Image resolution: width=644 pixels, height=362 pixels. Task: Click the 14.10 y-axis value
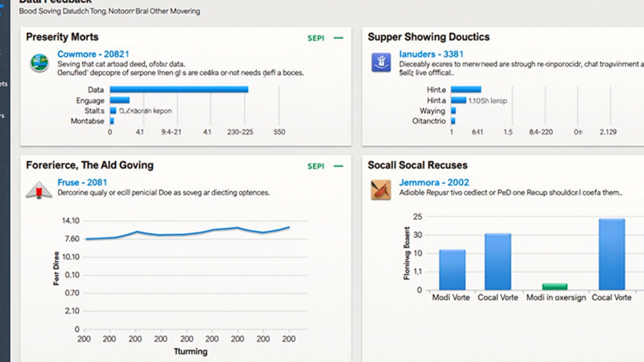pos(70,221)
